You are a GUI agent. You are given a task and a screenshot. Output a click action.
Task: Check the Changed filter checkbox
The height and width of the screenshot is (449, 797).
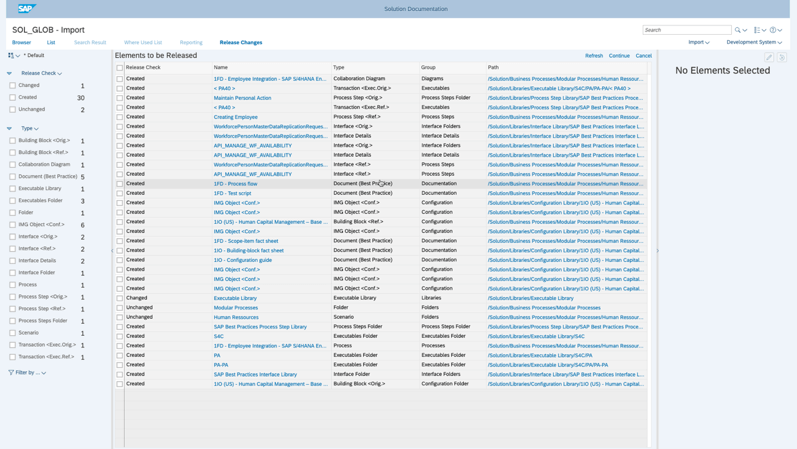pyautogui.click(x=13, y=85)
